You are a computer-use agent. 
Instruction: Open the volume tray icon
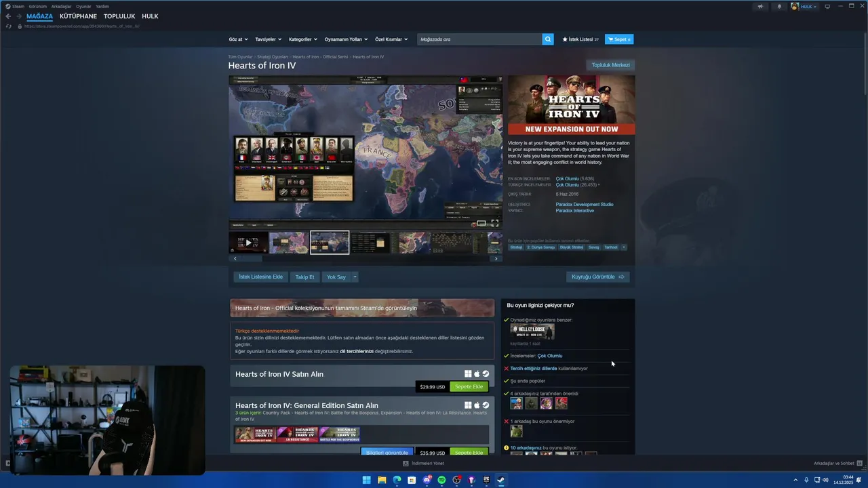(x=825, y=480)
